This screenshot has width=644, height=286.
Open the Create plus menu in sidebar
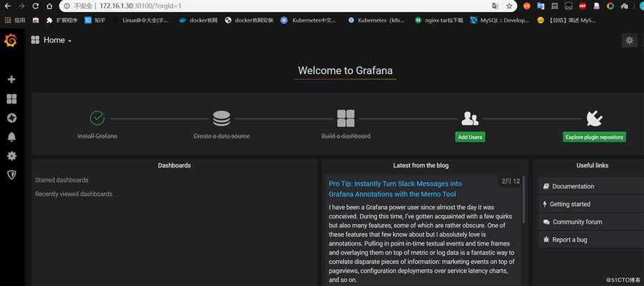[x=11, y=80]
